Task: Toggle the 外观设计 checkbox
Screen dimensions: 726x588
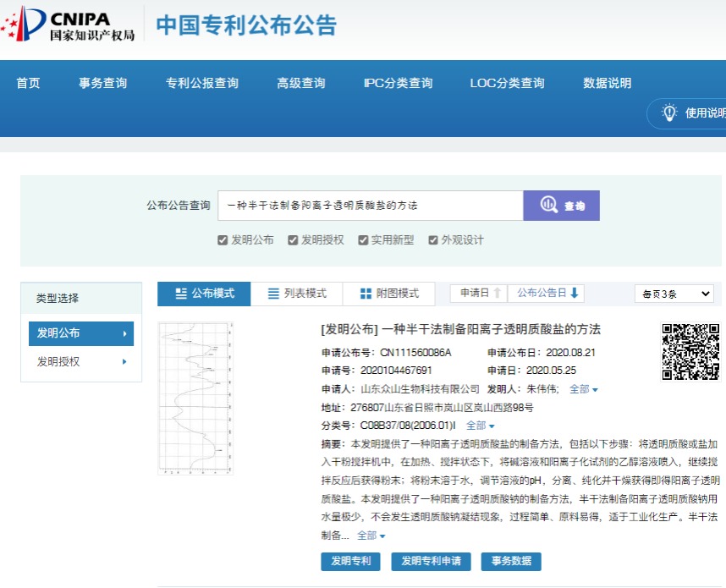Action: click(x=433, y=240)
